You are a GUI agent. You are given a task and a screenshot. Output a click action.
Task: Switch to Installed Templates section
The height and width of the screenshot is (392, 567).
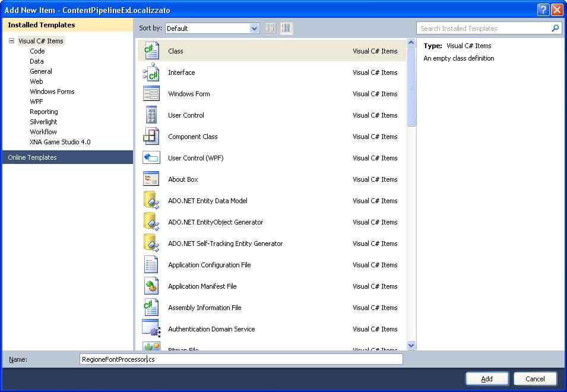[68, 25]
